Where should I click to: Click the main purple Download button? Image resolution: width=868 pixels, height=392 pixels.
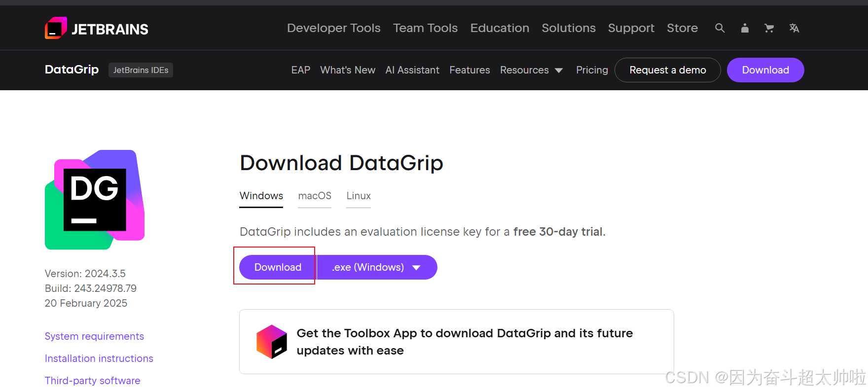(278, 267)
